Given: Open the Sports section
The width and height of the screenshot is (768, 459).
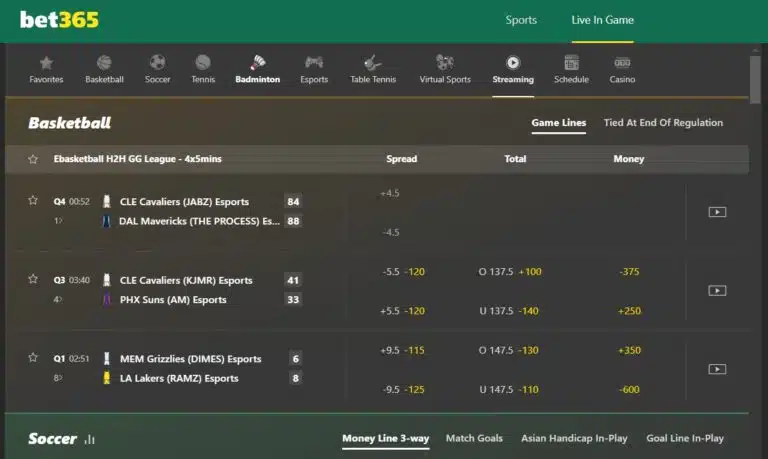Looking at the screenshot, I should [x=521, y=20].
